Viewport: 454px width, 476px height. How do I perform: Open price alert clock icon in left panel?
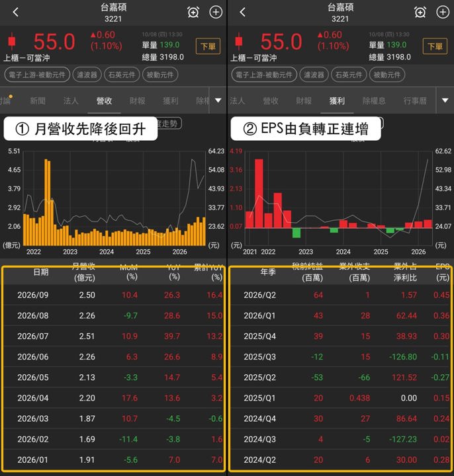pos(193,13)
